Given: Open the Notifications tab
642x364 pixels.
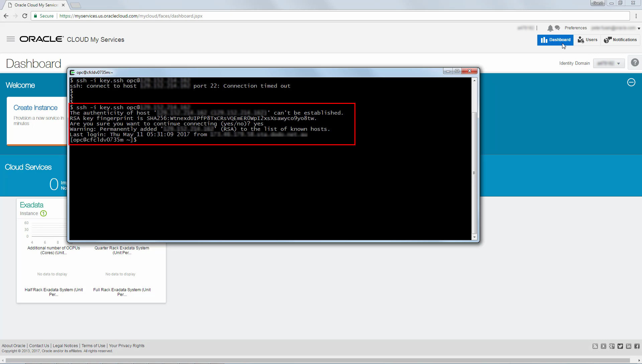Looking at the screenshot, I should pos(620,40).
